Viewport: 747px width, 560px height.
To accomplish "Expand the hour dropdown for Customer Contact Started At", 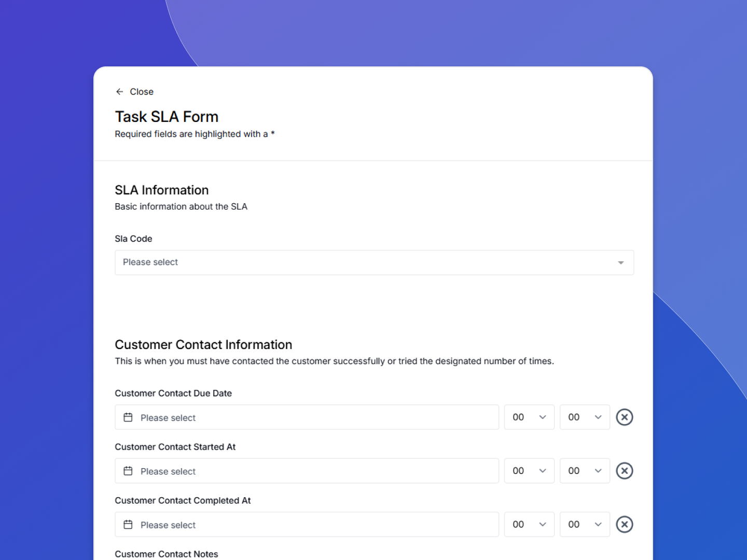I will pos(529,471).
